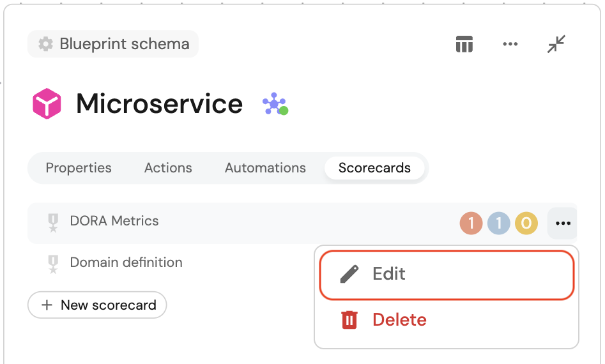
Task: Switch to the Properties tab
Action: pos(79,168)
